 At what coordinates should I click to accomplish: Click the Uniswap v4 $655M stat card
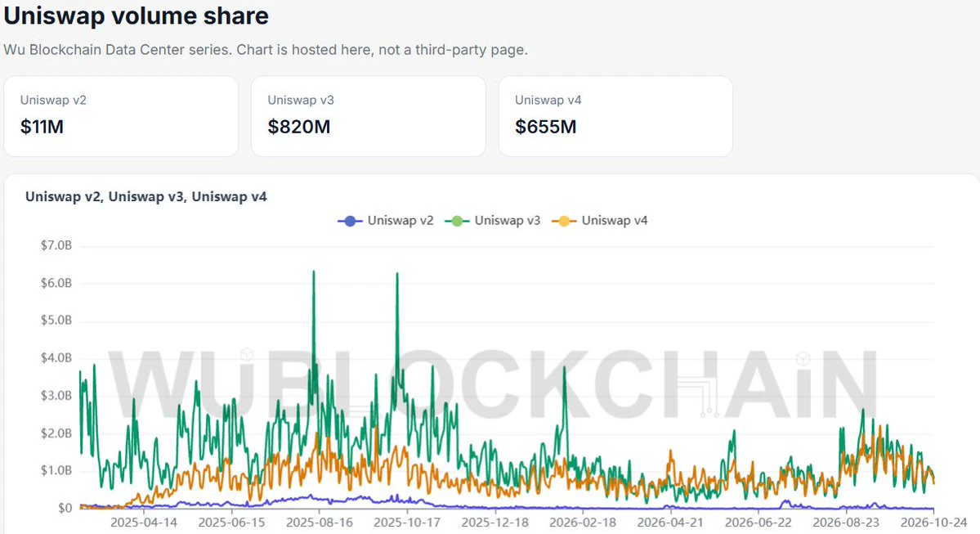(x=615, y=116)
